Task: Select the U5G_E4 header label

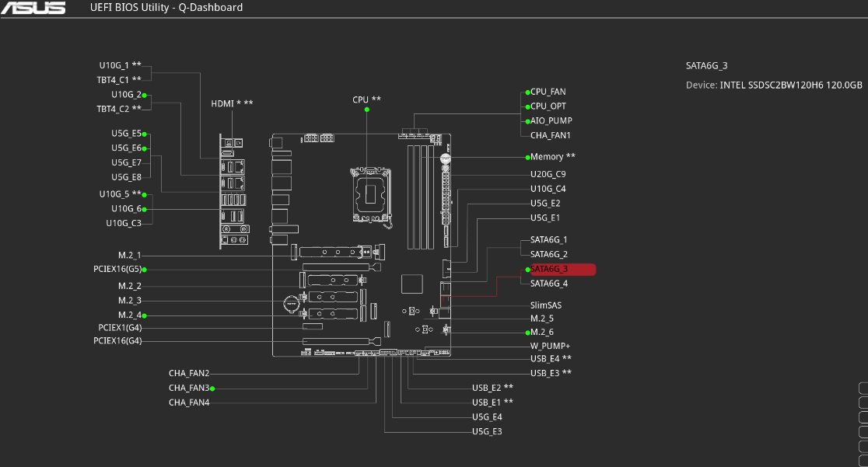Action: point(487,417)
